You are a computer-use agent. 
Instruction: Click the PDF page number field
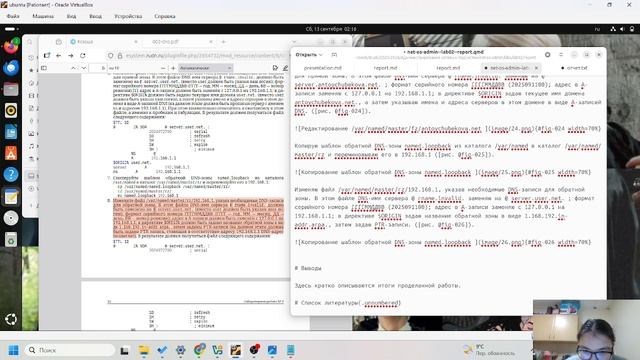tap(98, 68)
